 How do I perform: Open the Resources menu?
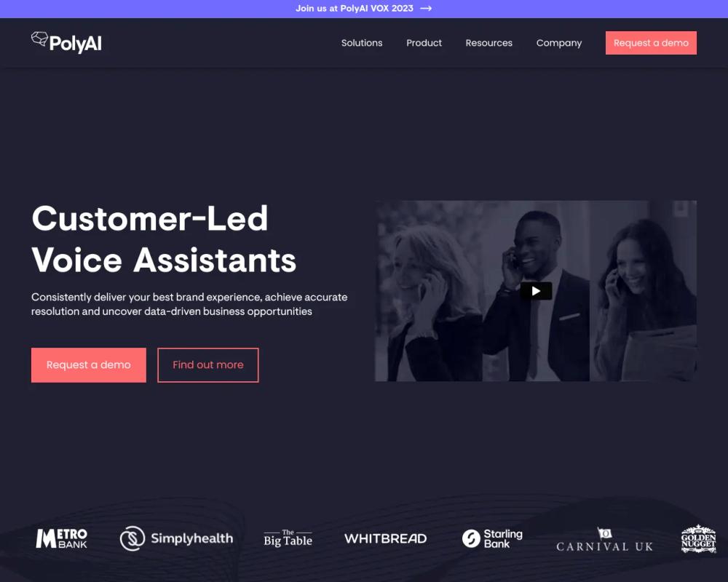click(x=489, y=43)
